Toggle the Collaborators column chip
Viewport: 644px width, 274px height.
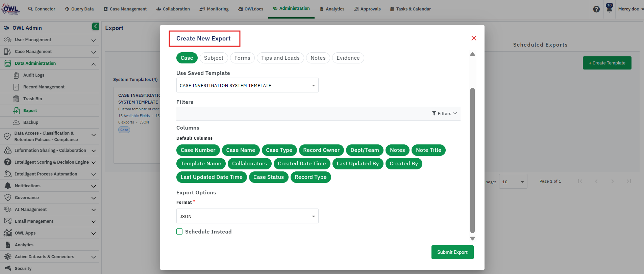(249, 164)
